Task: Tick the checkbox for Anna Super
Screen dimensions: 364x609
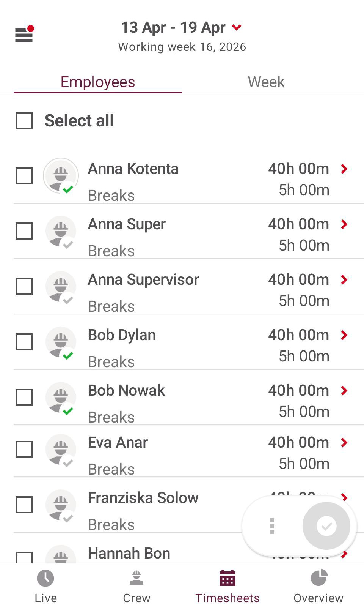Action: pyautogui.click(x=24, y=231)
